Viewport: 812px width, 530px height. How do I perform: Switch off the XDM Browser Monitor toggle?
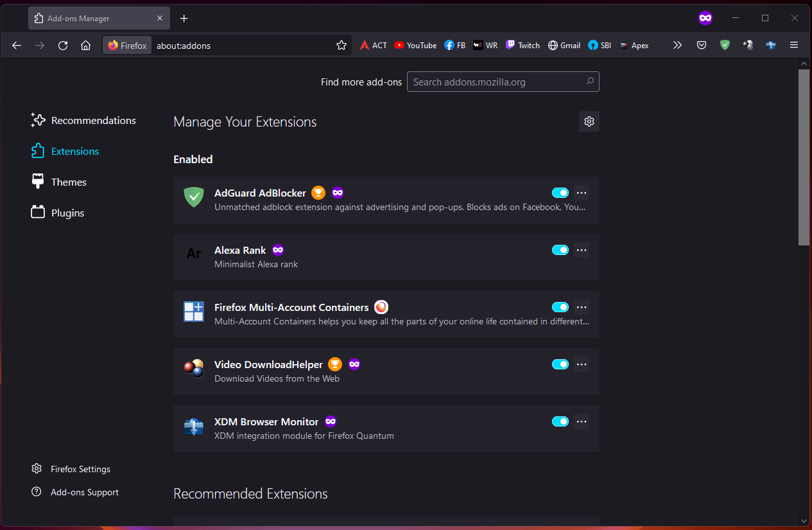click(x=560, y=421)
